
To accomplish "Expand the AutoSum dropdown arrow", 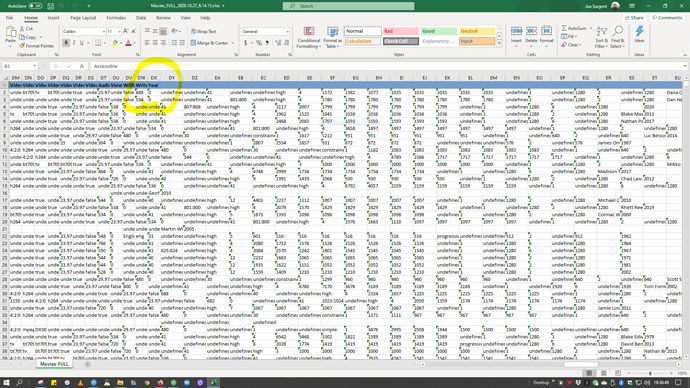I will pos(591,28).
